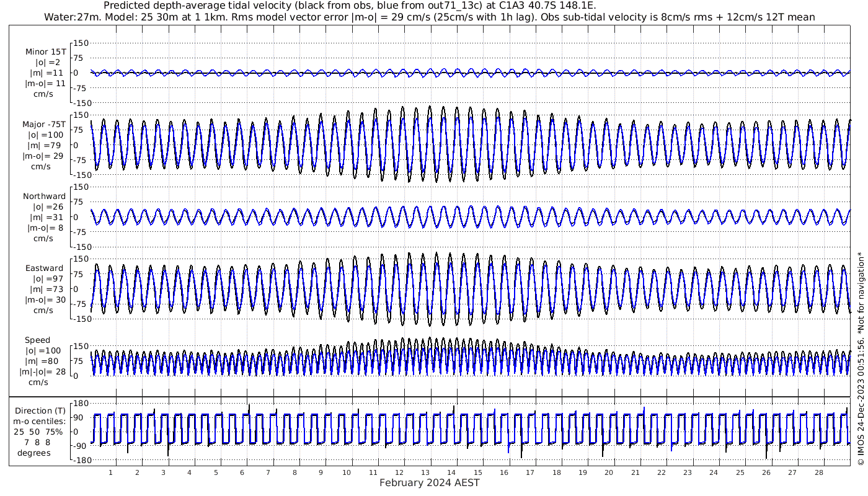Select the 'Direction (T)' panel label

pos(40,410)
